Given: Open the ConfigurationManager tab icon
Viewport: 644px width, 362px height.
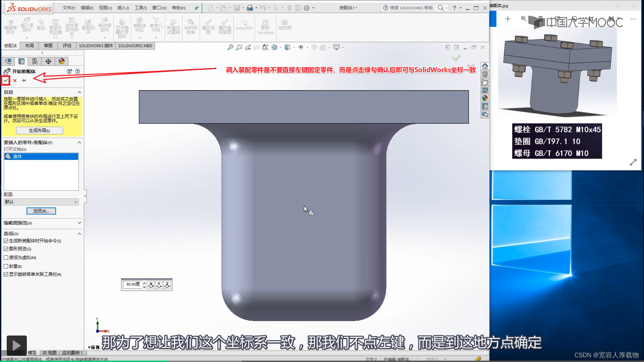Looking at the screenshot, I should 35,61.
